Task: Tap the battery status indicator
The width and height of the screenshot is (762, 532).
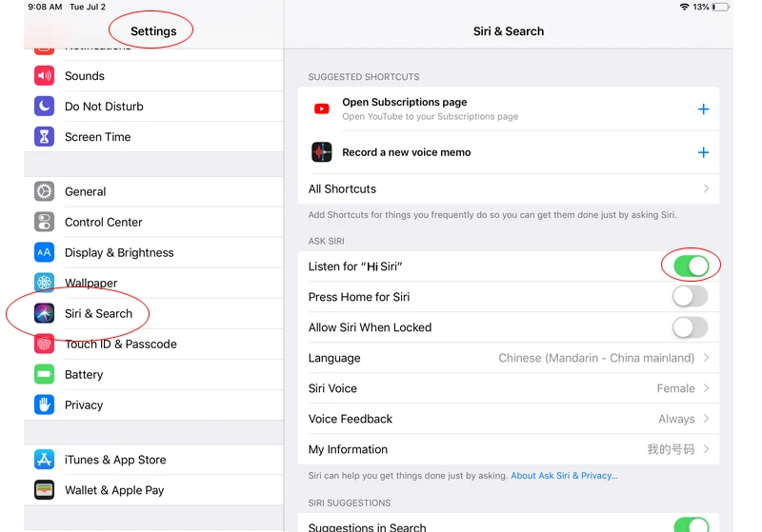Action: 721,7
